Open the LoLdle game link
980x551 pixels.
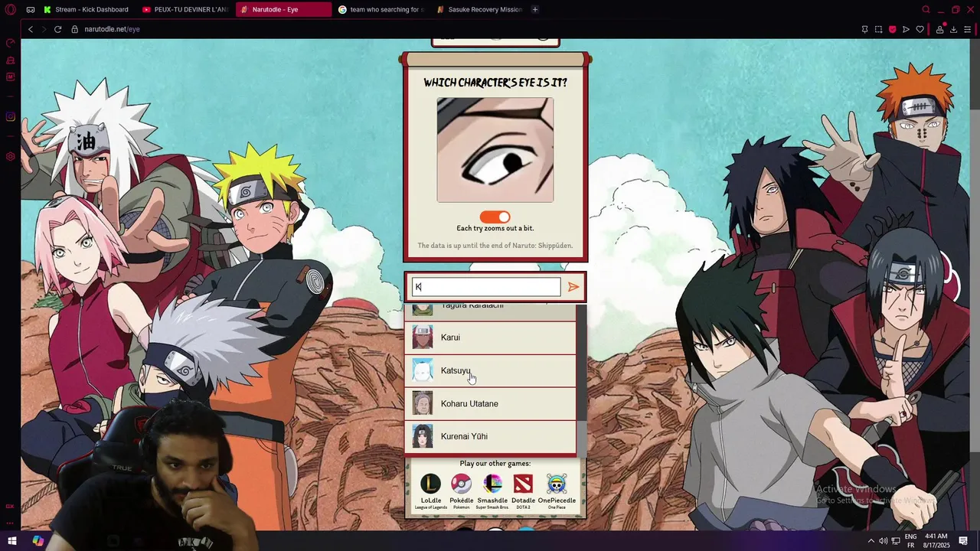431,491
